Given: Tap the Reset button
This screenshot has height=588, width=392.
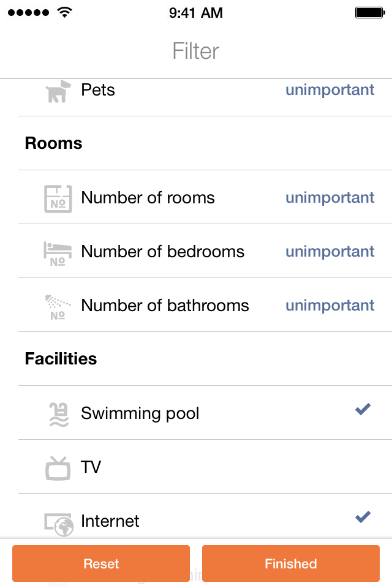Looking at the screenshot, I should tap(101, 563).
